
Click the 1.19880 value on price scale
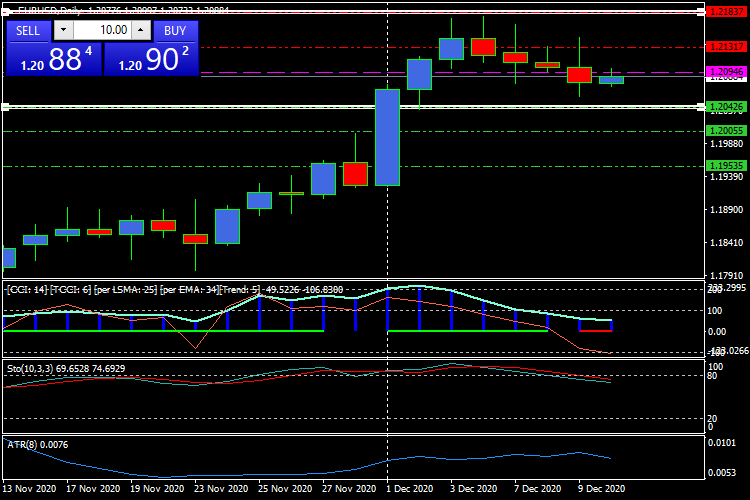point(727,144)
